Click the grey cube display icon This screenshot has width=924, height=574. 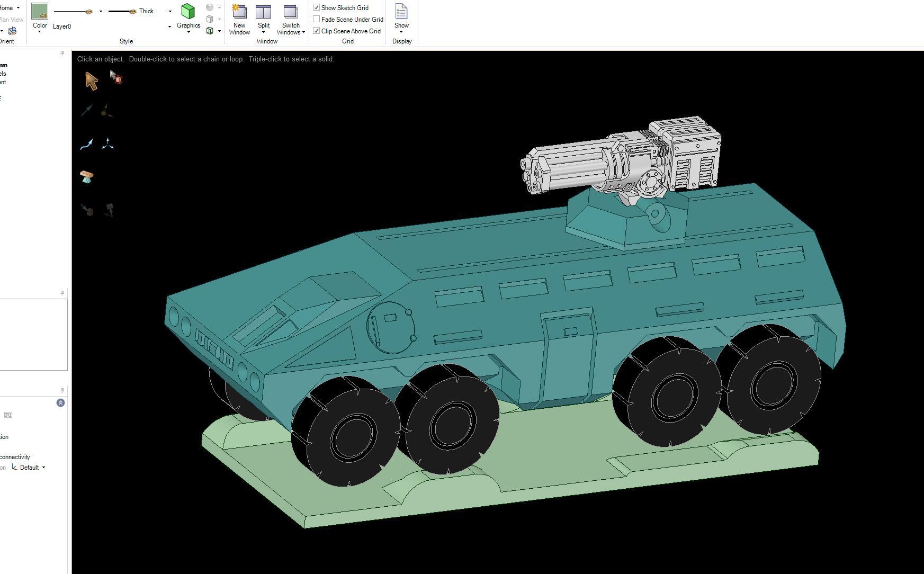tap(210, 19)
